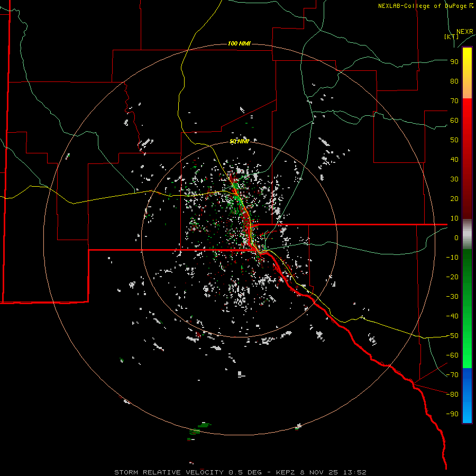The width and height of the screenshot is (476, 476).
Task: Select the -60 value on the velocity scale
Action: click(x=452, y=355)
